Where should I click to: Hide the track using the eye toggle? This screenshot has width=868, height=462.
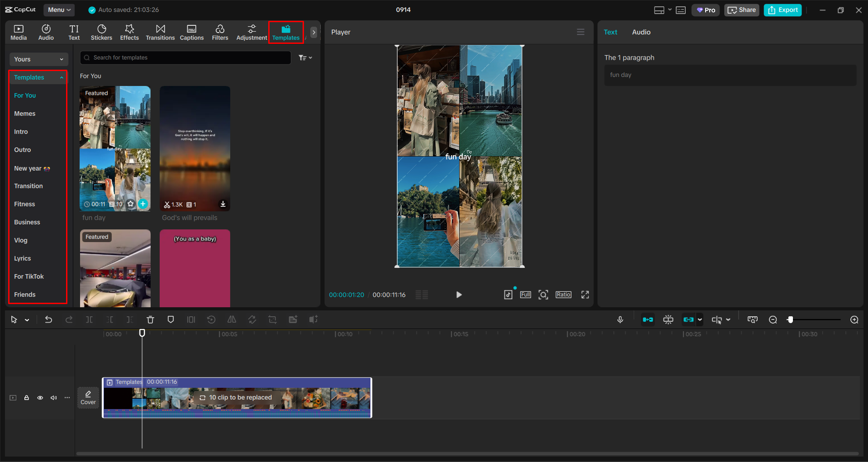click(x=40, y=398)
